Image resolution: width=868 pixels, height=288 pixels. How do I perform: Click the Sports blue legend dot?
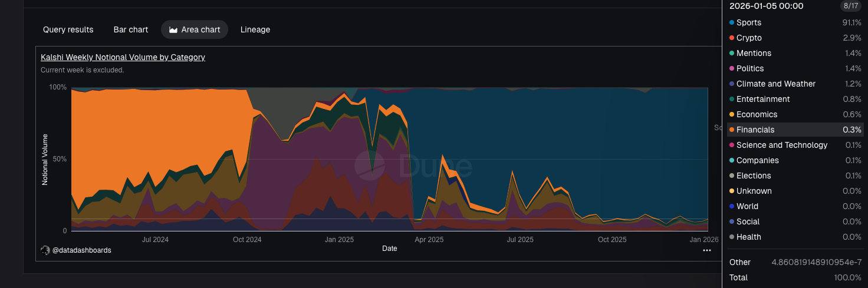(x=732, y=22)
